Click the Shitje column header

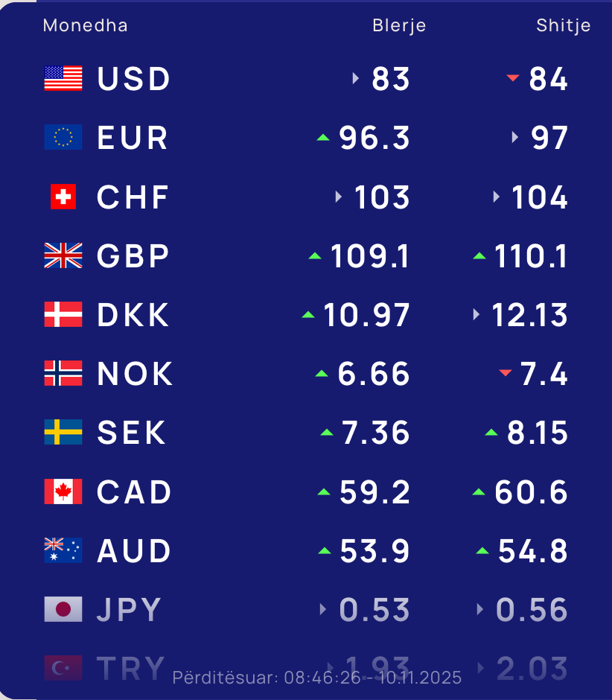click(564, 25)
